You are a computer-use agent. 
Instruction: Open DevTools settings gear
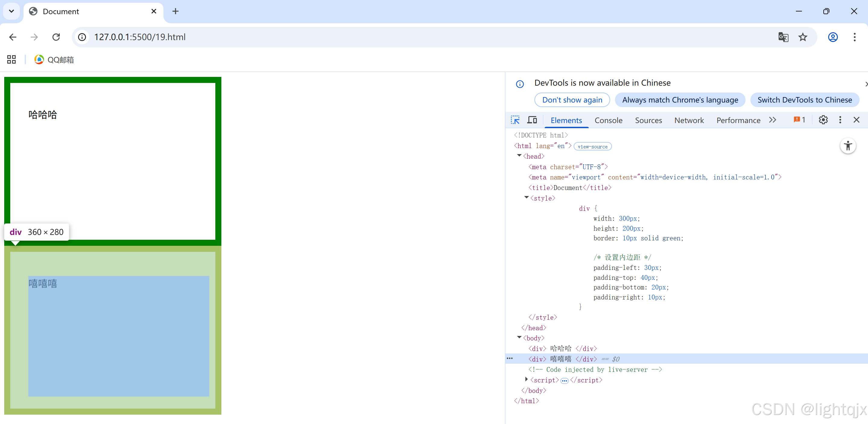tap(823, 120)
